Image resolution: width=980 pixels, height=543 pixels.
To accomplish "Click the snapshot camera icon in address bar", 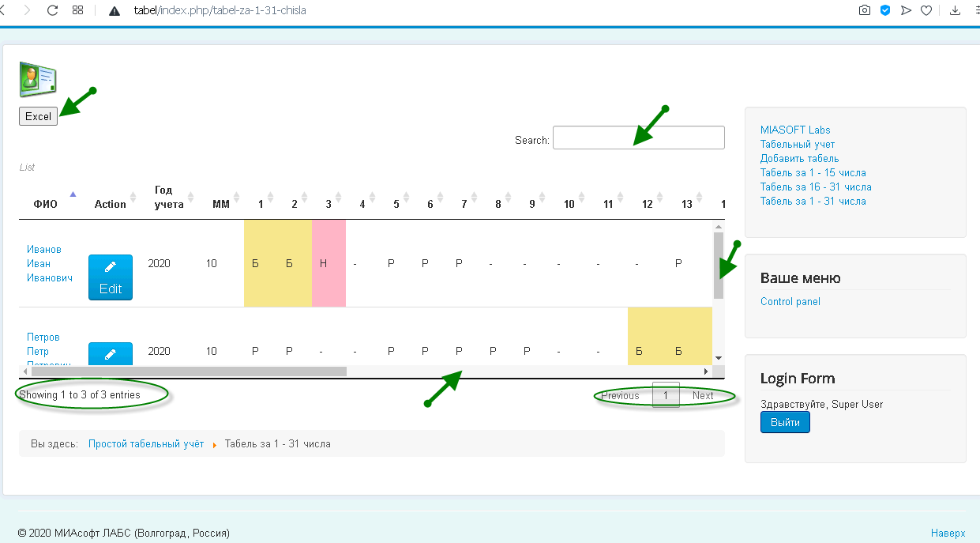I will (x=865, y=10).
